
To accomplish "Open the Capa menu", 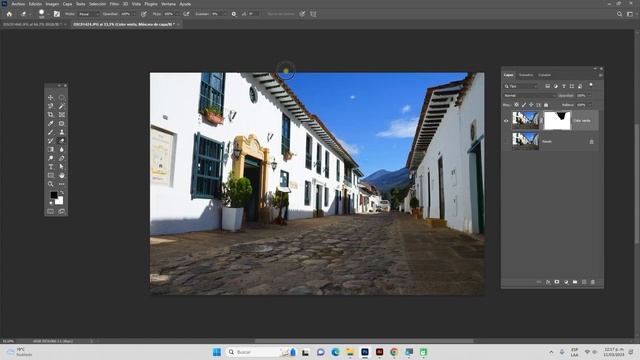I will (x=67, y=4).
